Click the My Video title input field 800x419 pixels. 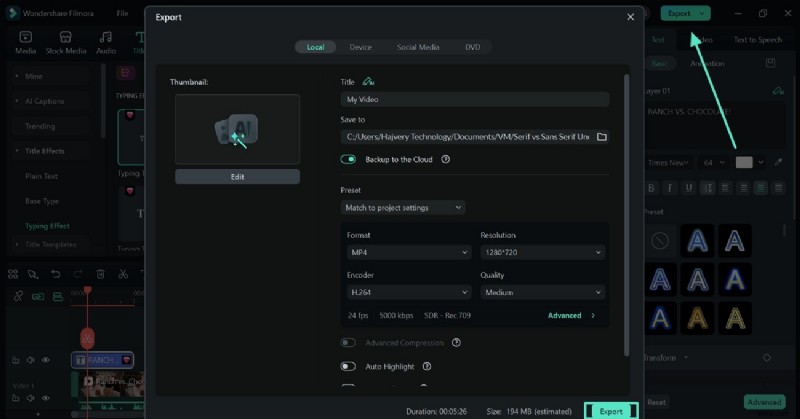[x=474, y=100]
